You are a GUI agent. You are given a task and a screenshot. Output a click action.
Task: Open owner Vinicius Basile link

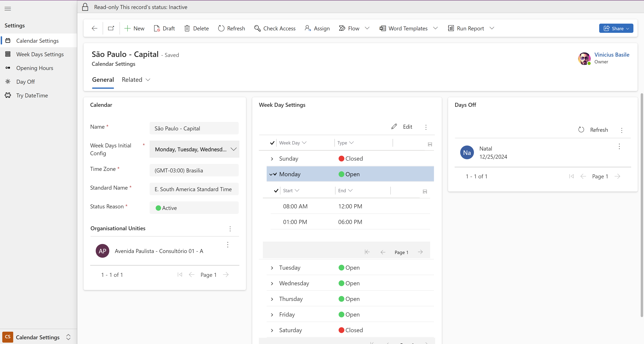(x=612, y=55)
